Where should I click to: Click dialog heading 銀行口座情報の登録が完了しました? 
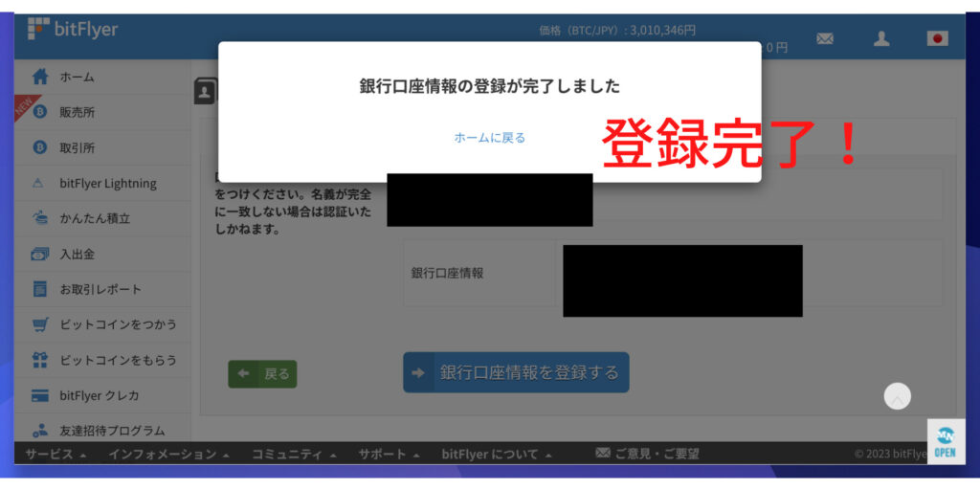tap(489, 86)
